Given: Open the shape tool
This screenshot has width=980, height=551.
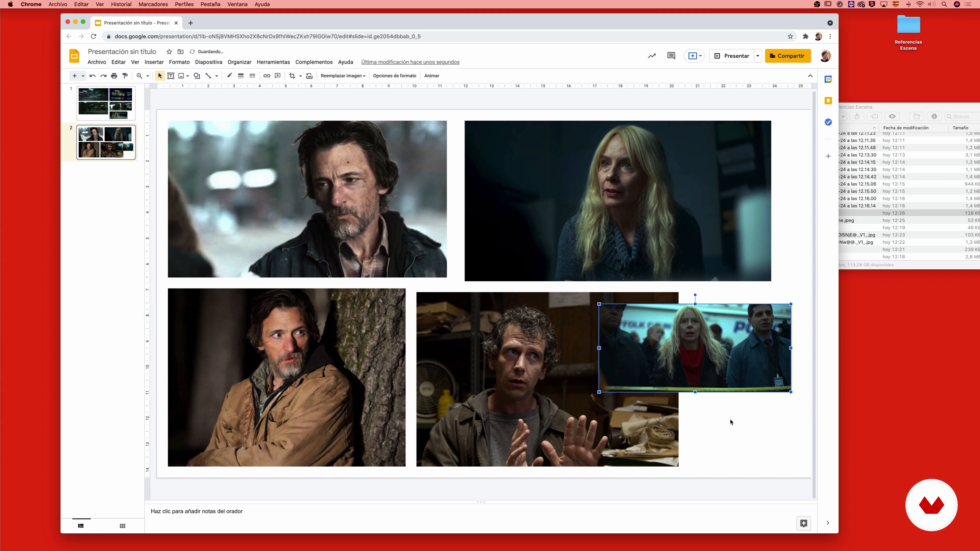Looking at the screenshot, I should pos(197,76).
